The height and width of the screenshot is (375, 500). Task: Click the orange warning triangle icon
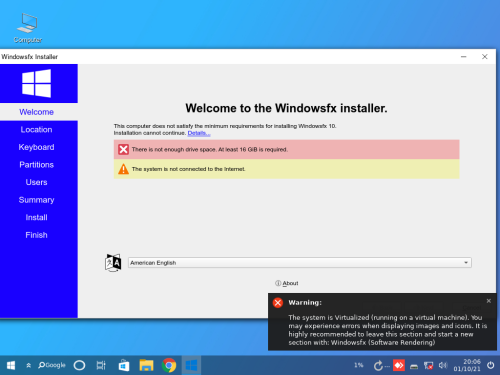[123, 169]
